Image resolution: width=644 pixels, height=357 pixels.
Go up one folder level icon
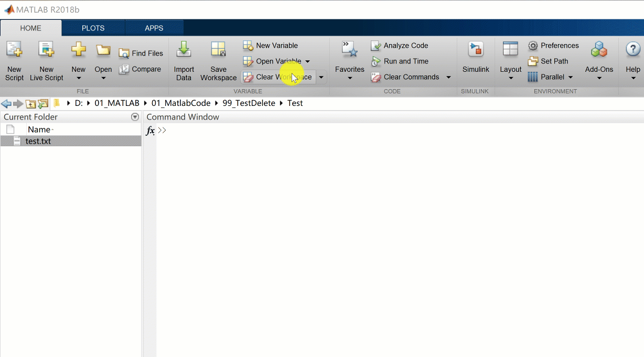point(31,104)
